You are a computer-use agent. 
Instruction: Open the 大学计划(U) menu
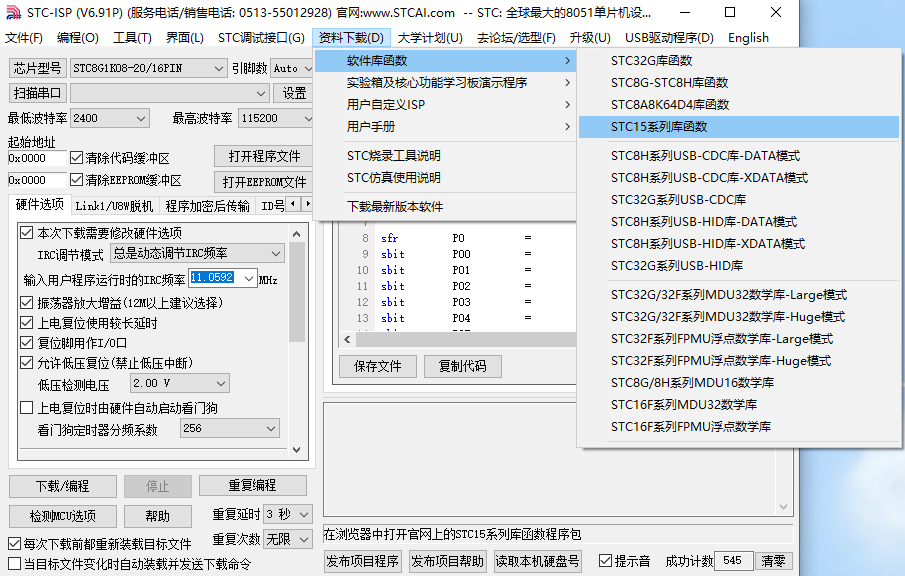click(x=430, y=38)
